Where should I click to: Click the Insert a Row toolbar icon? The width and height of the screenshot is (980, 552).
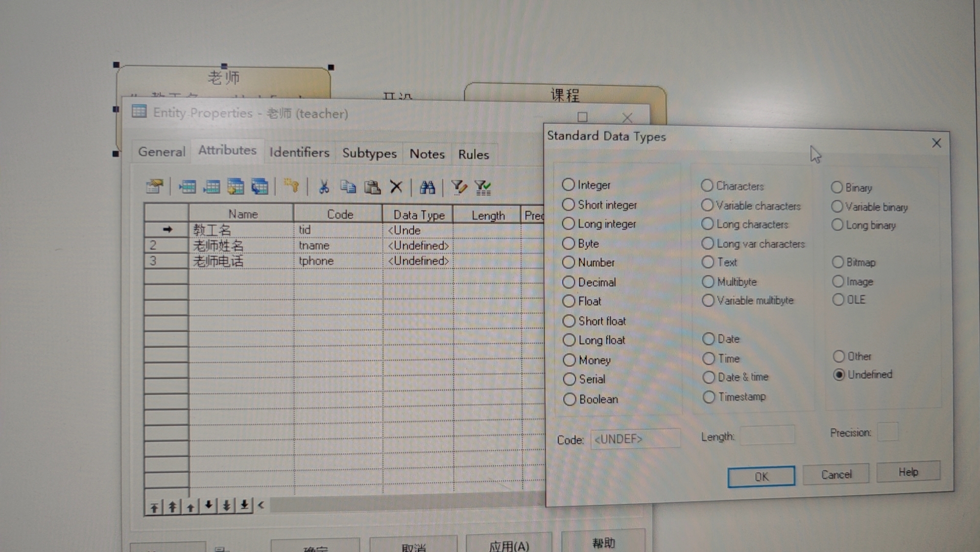click(x=187, y=187)
